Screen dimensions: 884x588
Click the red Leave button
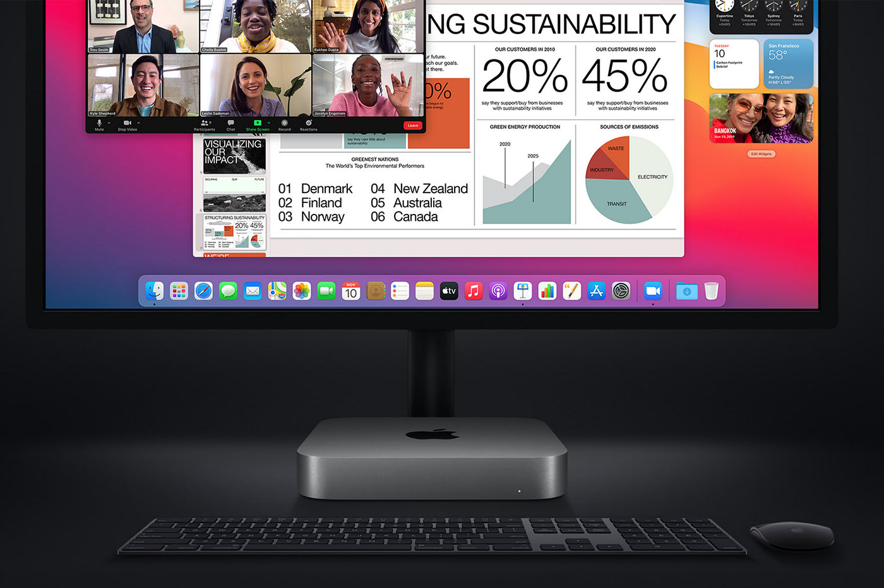click(413, 126)
